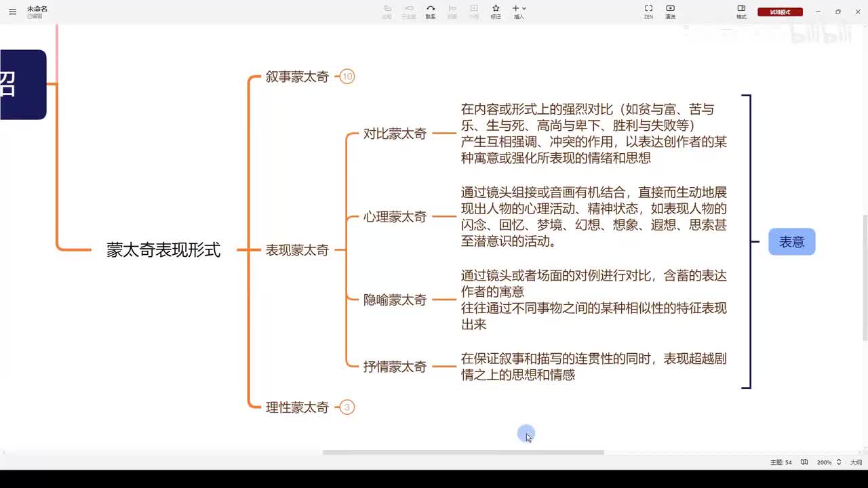Select 隐喻蒙太奇 description starting 通过镜头或者场面

click(593, 300)
